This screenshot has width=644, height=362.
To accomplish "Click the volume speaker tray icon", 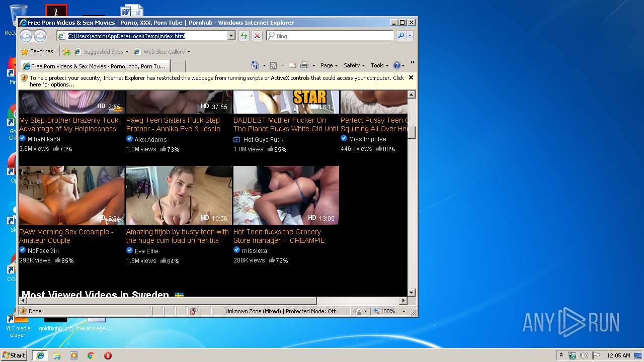I will 584,355.
